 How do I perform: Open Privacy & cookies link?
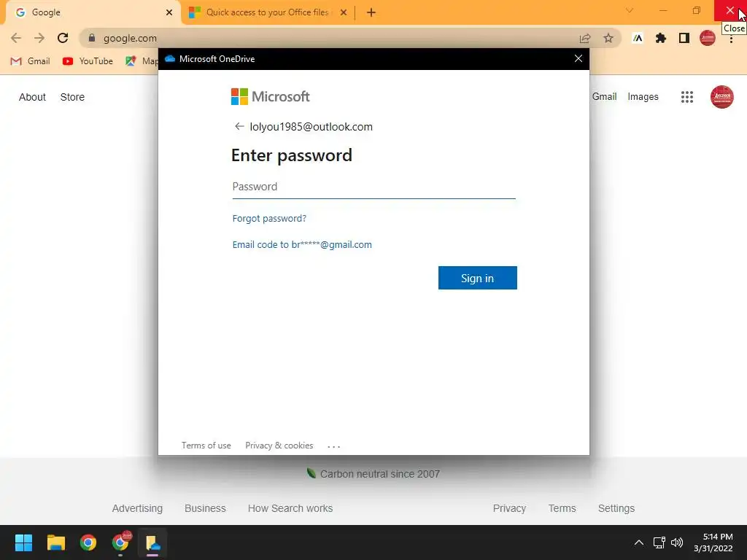pyautogui.click(x=279, y=446)
